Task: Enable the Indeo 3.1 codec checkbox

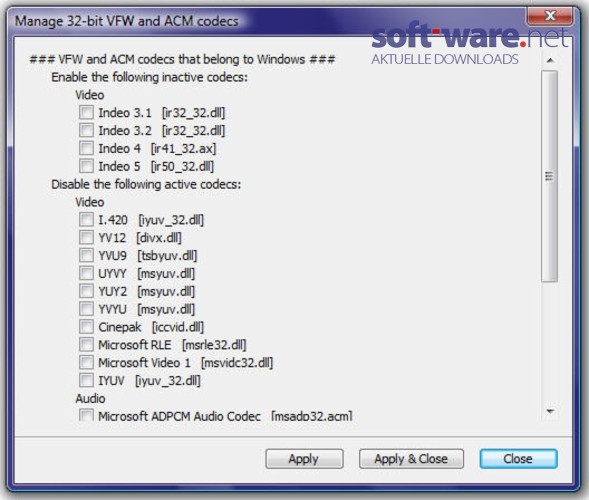Action: click(86, 112)
